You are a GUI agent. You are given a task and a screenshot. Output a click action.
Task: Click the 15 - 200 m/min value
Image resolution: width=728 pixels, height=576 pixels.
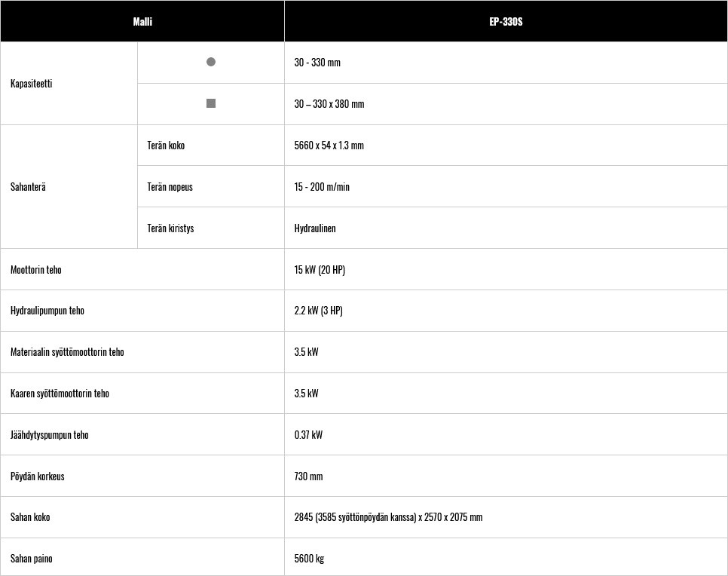322,187
